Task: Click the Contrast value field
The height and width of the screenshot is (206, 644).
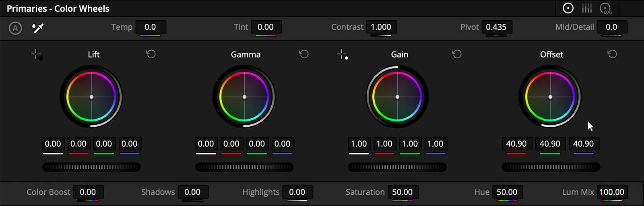Action: (x=381, y=27)
